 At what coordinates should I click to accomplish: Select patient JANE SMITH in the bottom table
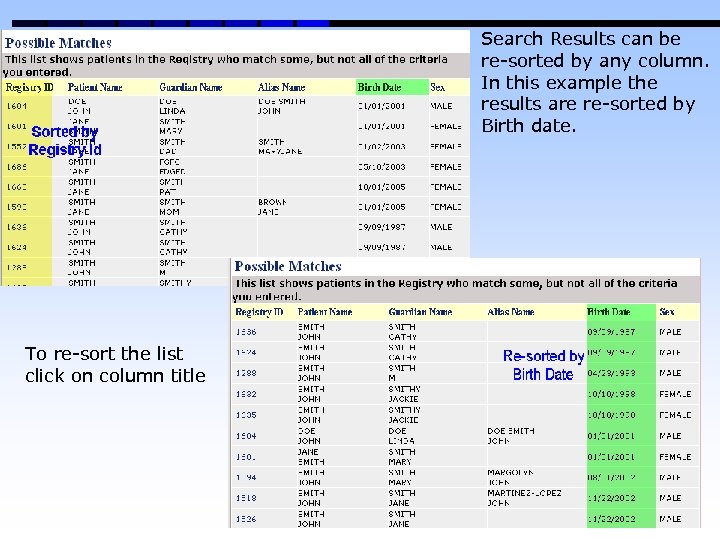[311, 457]
